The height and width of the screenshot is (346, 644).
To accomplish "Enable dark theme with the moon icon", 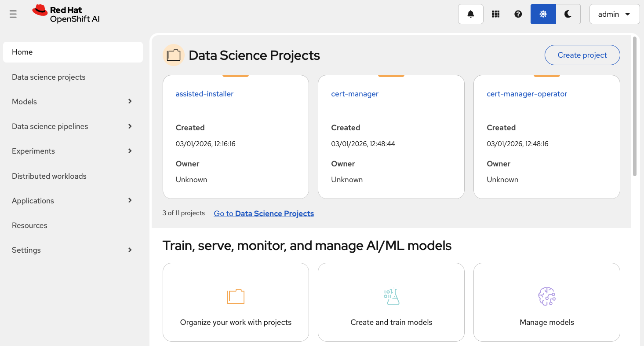I will pyautogui.click(x=568, y=14).
